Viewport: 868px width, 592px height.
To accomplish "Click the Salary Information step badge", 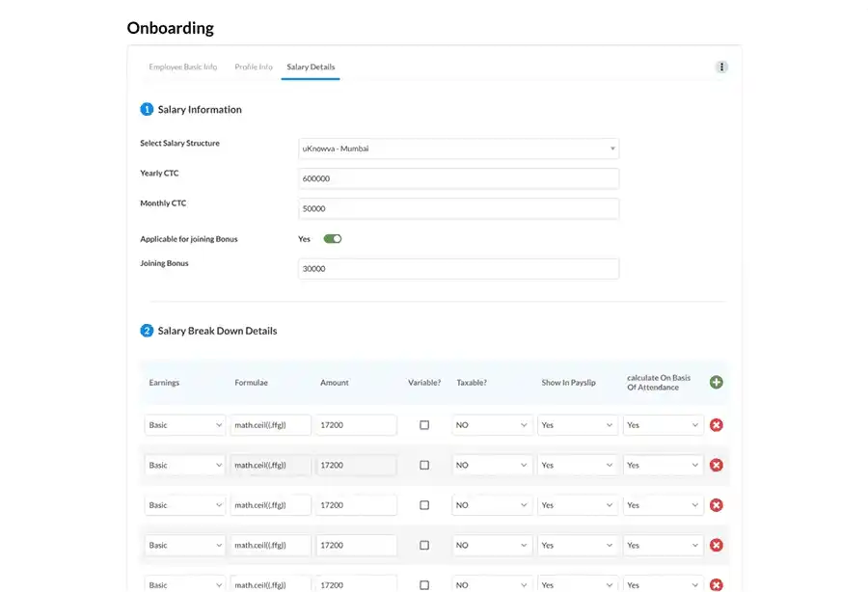I will coord(147,109).
